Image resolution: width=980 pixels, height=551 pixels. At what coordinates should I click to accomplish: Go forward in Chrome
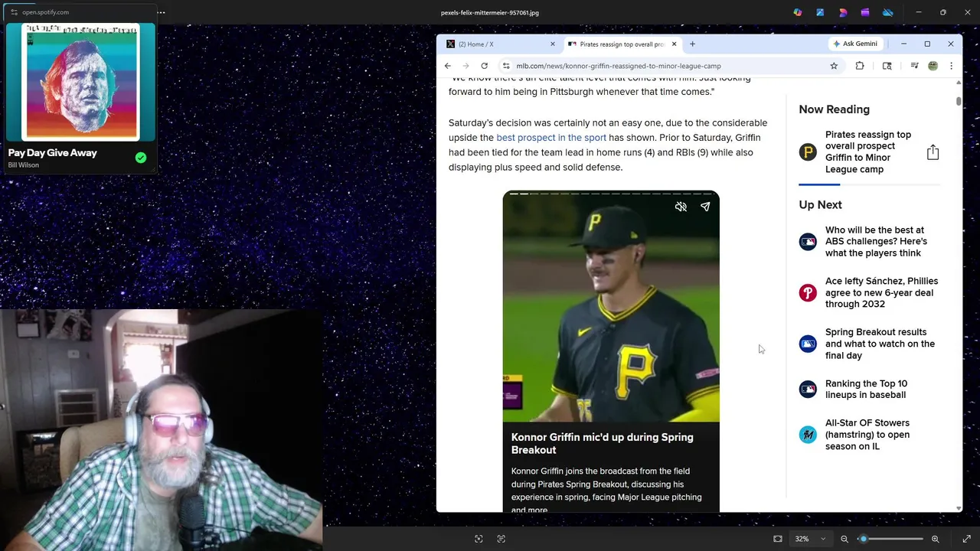[465, 66]
